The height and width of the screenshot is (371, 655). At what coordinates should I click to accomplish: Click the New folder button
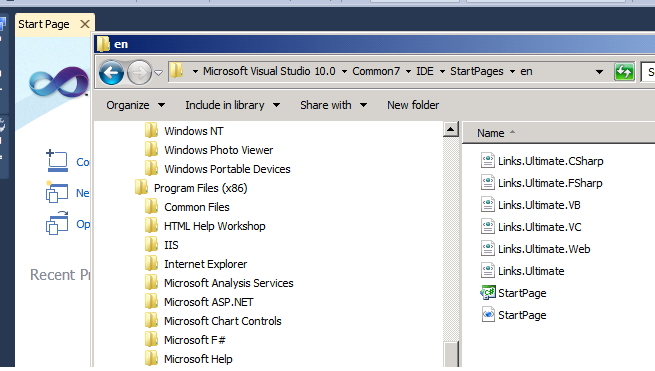413,105
